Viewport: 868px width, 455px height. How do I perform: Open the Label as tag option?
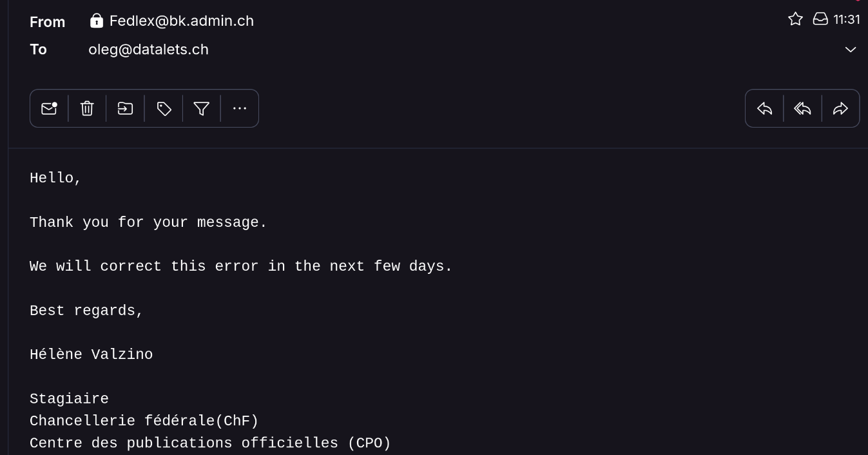click(x=164, y=108)
